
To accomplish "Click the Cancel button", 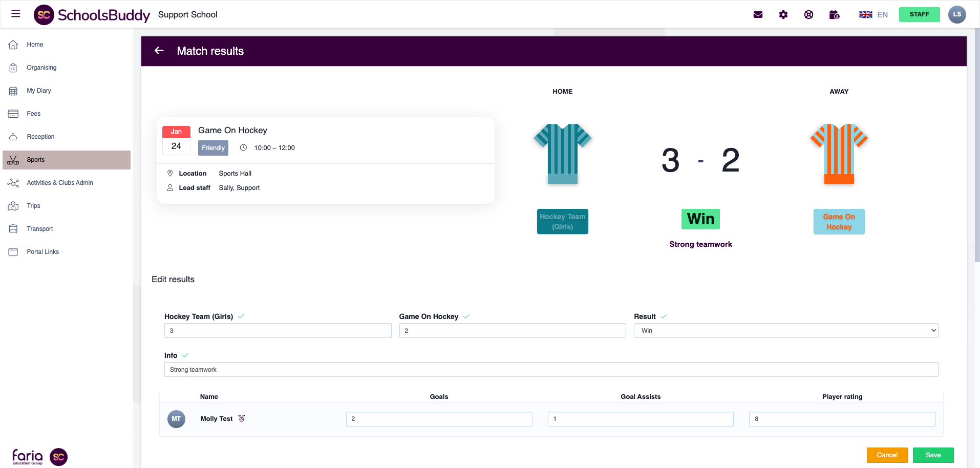I will tap(887, 455).
